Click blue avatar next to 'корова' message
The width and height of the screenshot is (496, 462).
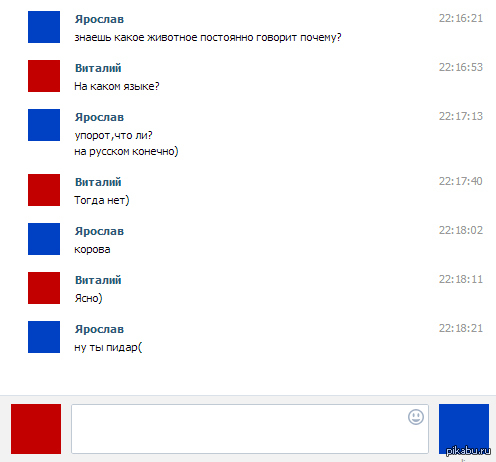(x=44, y=239)
